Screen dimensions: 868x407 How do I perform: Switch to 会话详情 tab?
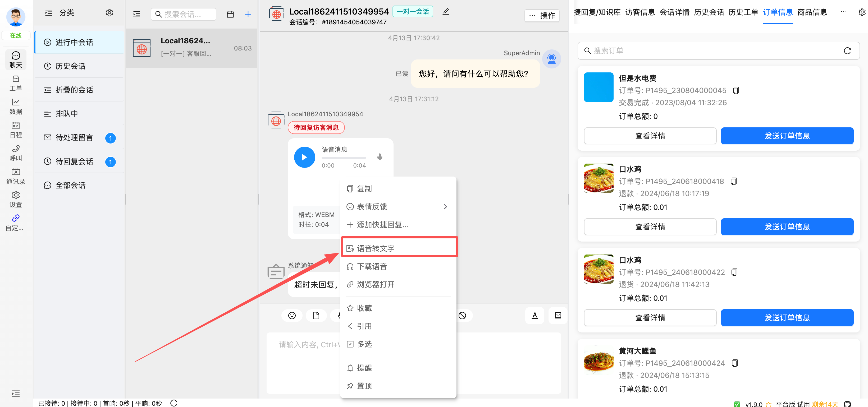pos(674,12)
